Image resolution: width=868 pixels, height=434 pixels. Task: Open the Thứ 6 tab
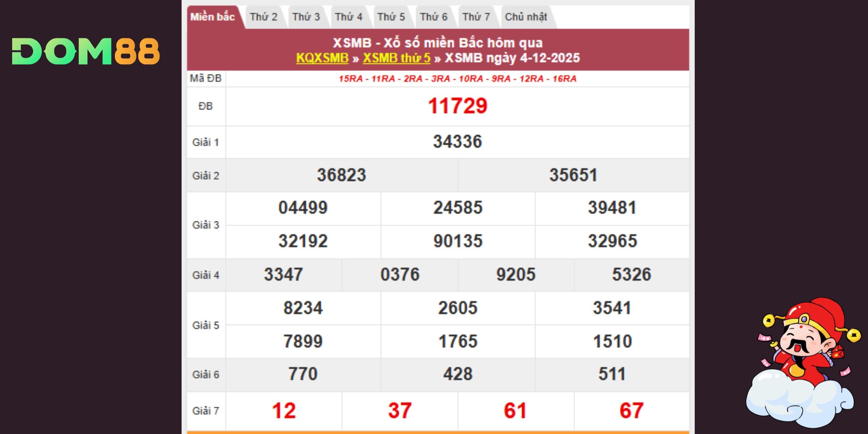click(434, 17)
